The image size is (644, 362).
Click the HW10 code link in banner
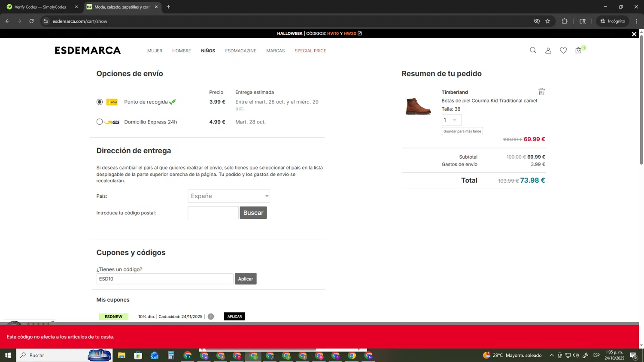pyautogui.click(x=333, y=33)
